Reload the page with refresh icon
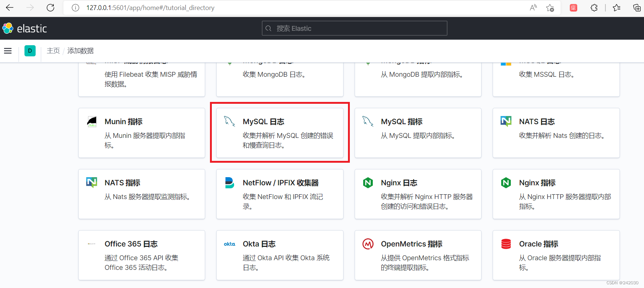The width and height of the screenshot is (644, 288). 50,7
